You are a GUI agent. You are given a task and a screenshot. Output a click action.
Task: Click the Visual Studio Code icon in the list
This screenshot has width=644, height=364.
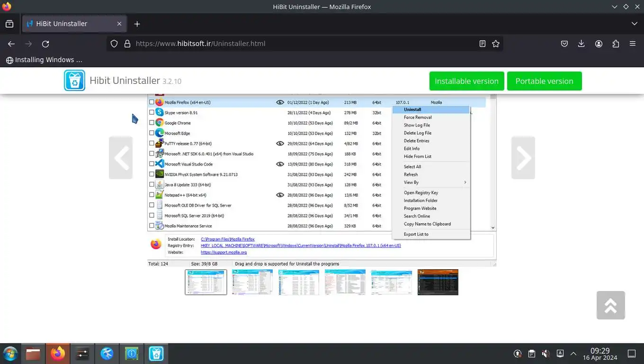coord(160,164)
